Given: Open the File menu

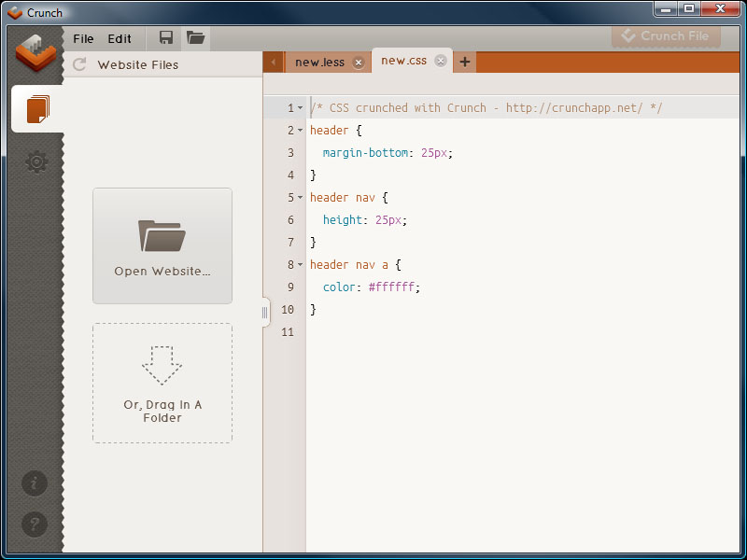Looking at the screenshot, I should (83, 39).
